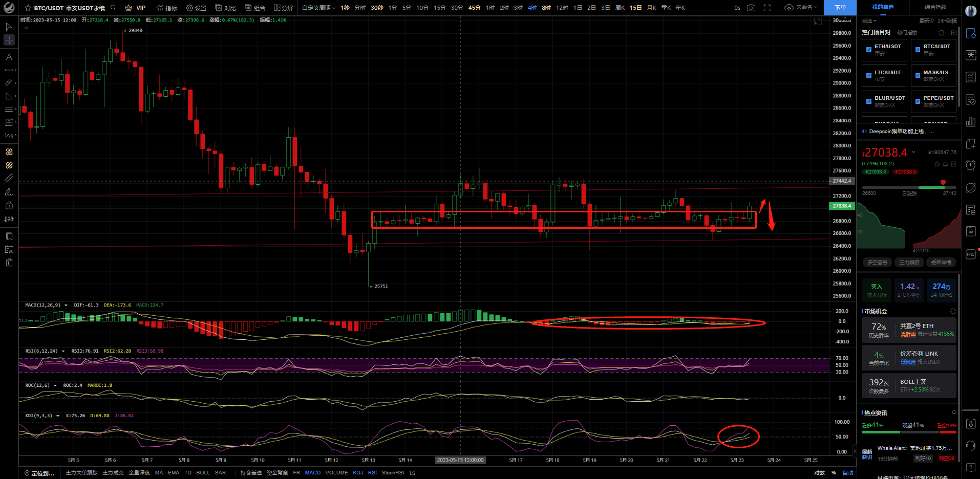980x479 pixels.
Task: Enter fullscreen with the expand icon
Action: click(767, 8)
